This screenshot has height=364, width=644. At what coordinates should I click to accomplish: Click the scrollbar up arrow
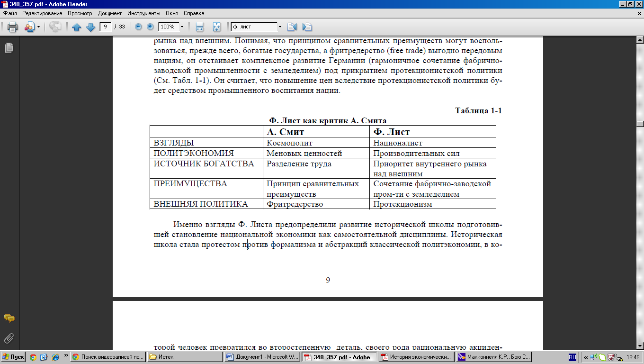[640, 39]
